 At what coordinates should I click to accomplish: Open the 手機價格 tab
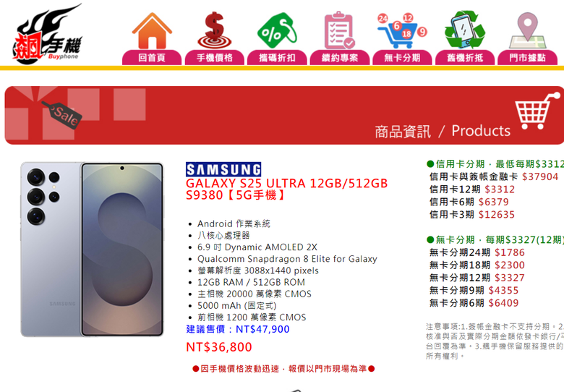(x=214, y=58)
